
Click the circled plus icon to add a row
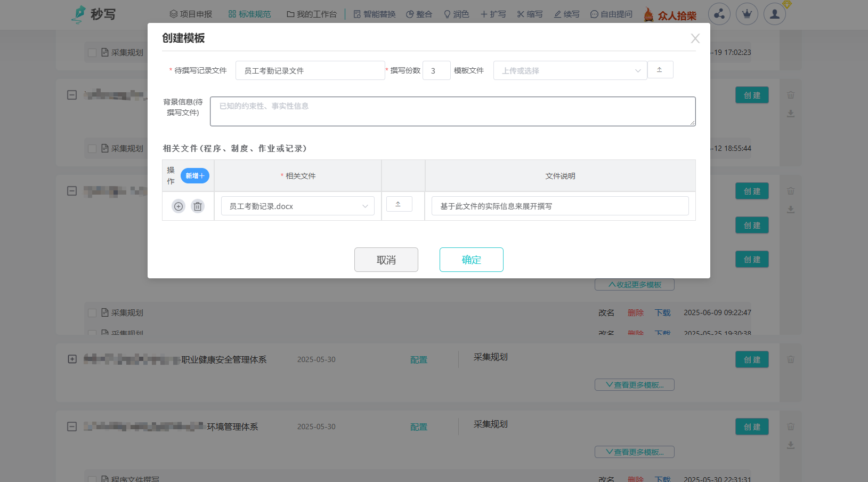(x=179, y=206)
